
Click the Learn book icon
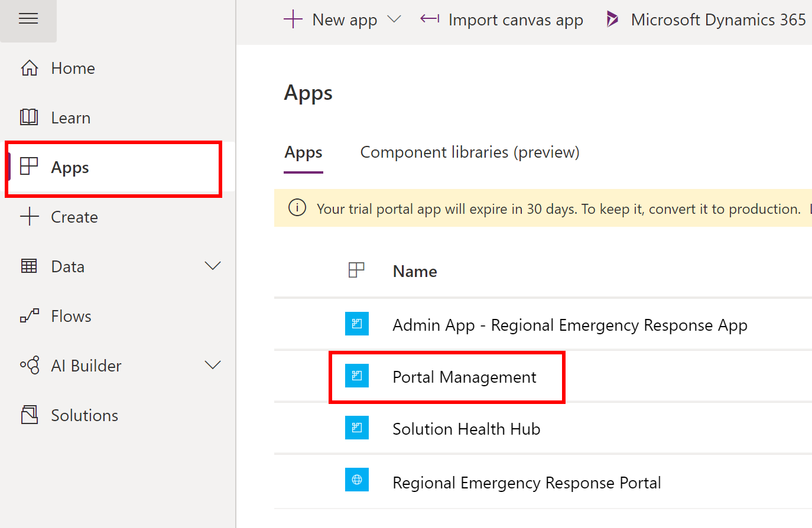(30, 118)
